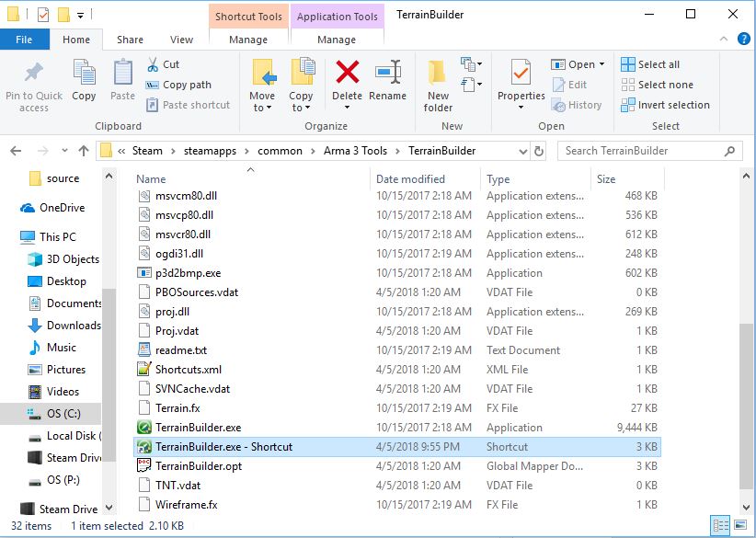Switch to the View tab
Viewport: 756px width, 538px height.
coord(181,40)
